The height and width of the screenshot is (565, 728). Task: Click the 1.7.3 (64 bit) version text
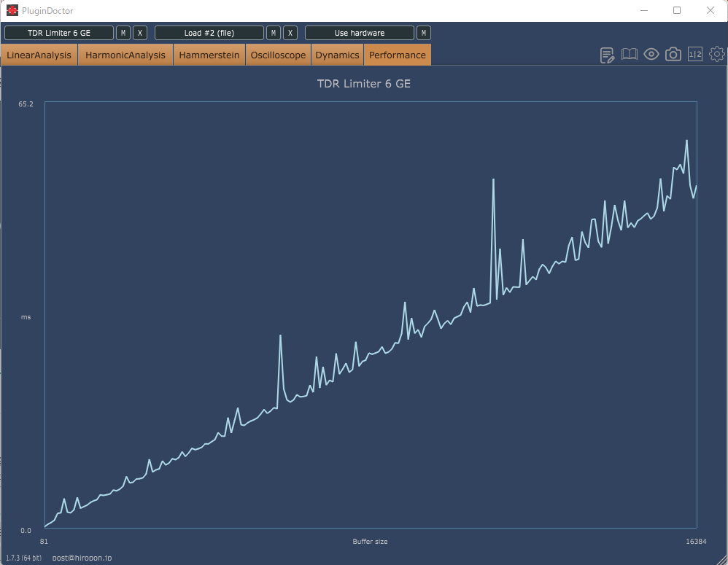coord(23,558)
